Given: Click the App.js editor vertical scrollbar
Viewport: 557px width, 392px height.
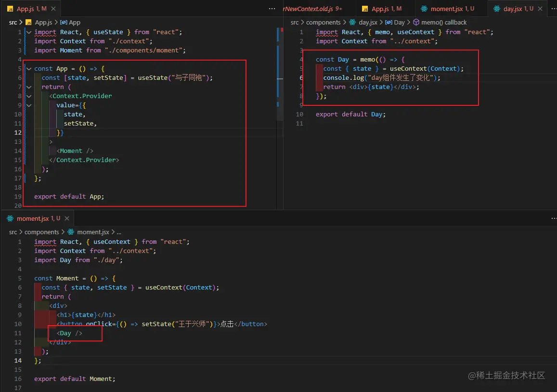Looking at the screenshot, I should 280,75.
